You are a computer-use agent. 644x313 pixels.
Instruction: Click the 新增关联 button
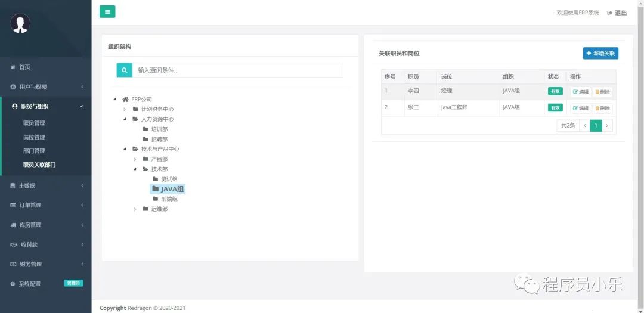click(600, 54)
